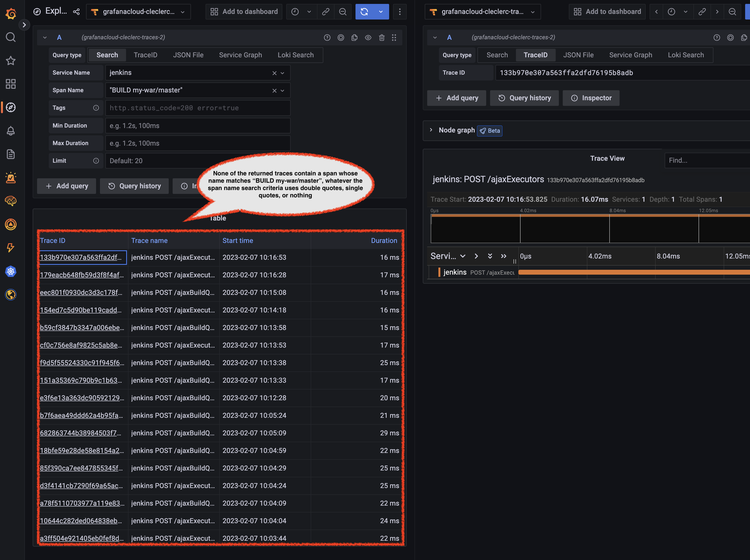The height and width of the screenshot is (560, 750).
Task: Select the Kubernetes Monitoring sidebar icon
Action: [x=10, y=271]
